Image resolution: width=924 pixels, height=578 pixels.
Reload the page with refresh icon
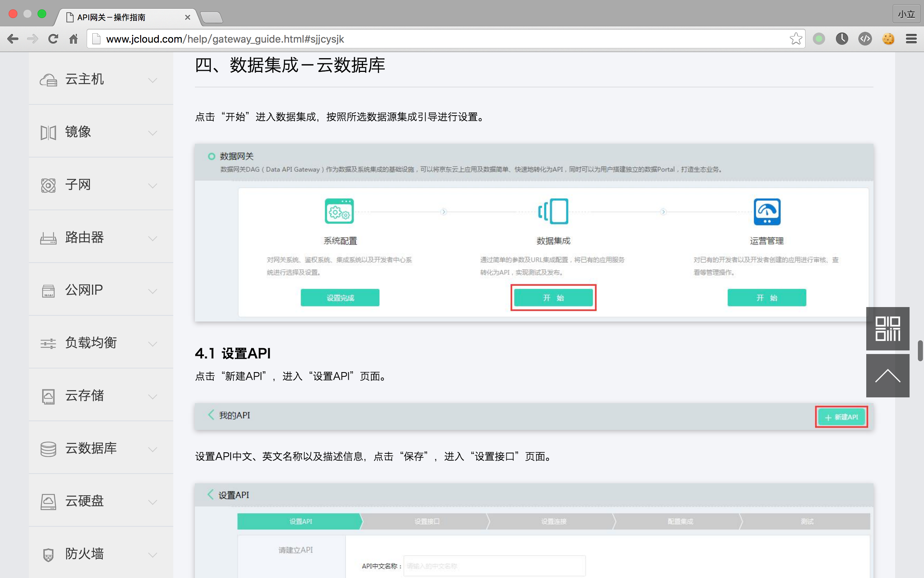pyautogui.click(x=53, y=39)
